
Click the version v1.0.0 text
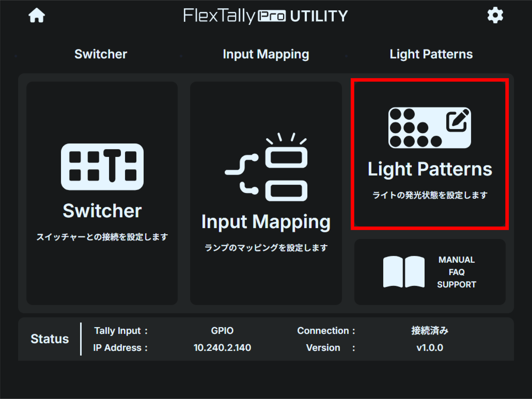point(430,348)
